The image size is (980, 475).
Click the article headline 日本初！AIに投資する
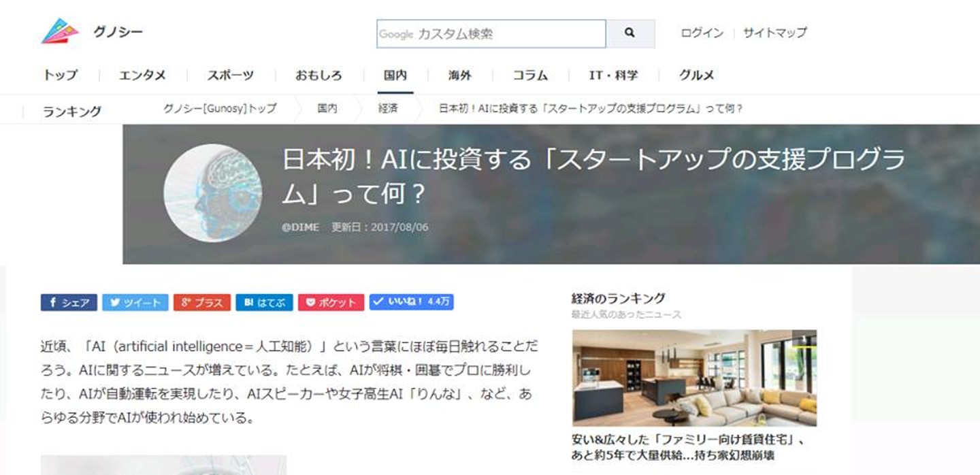593,176
